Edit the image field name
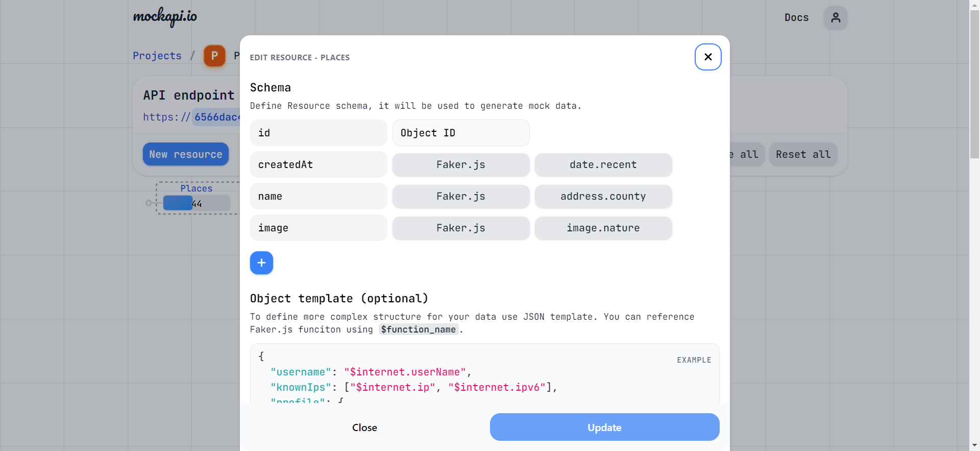 point(318,228)
